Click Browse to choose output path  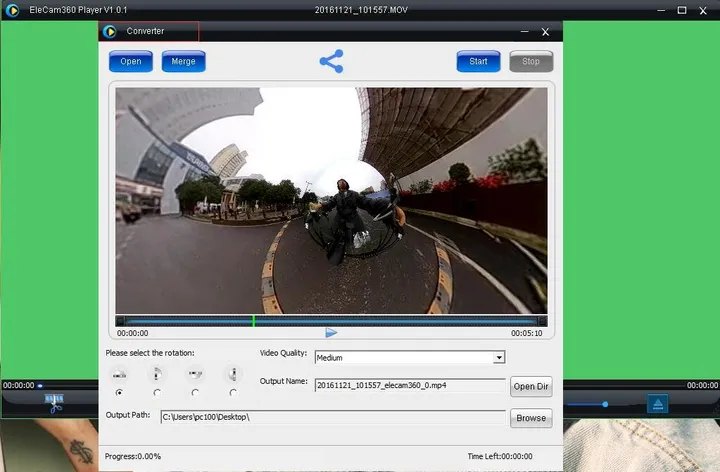[x=530, y=418]
